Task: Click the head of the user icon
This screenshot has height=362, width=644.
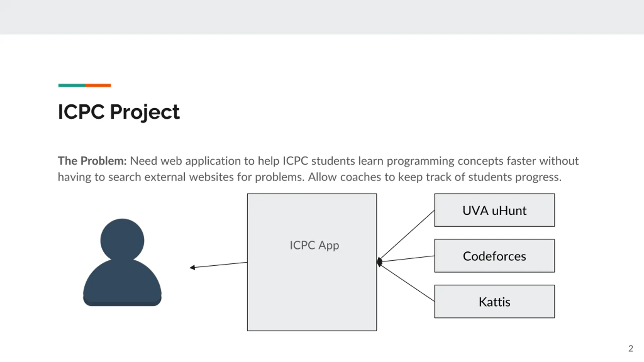Action: point(122,240)
